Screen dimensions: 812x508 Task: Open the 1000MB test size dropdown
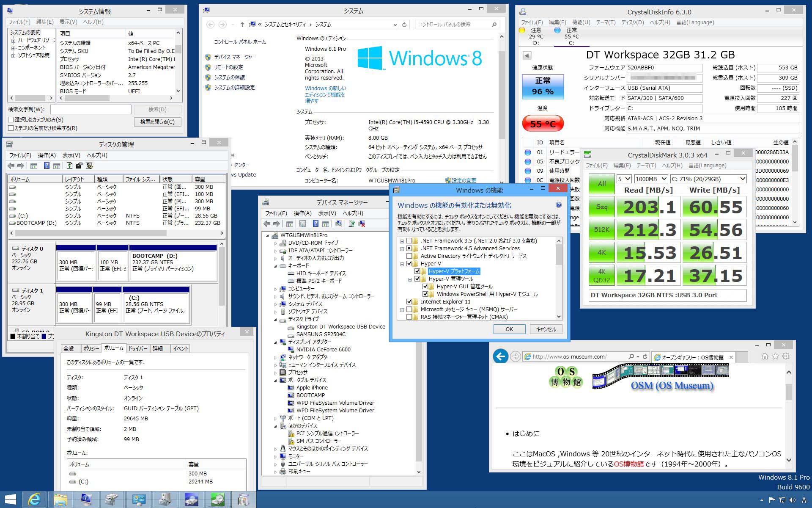[650, 179]
